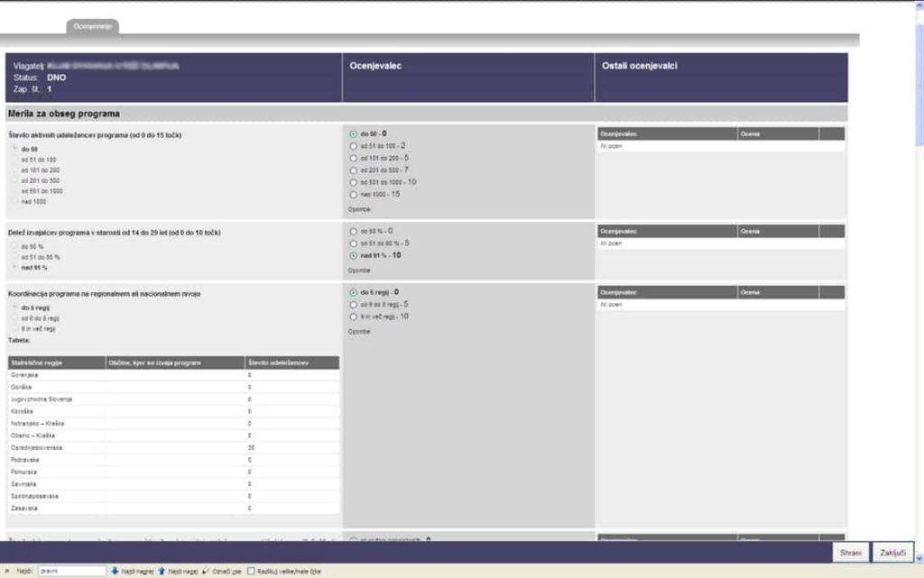The height and width of the screenshot is (578, 924).
Task: Choose 'od 6 do 8 regij - 5' radio
Action: coord(353,305)
